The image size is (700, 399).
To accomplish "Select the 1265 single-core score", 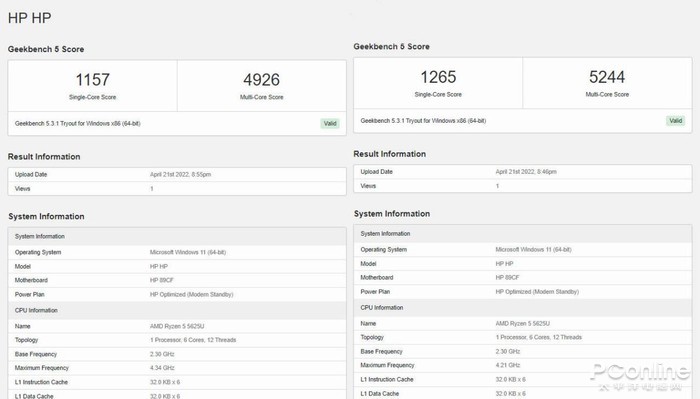I will click(x=438, y=77).
